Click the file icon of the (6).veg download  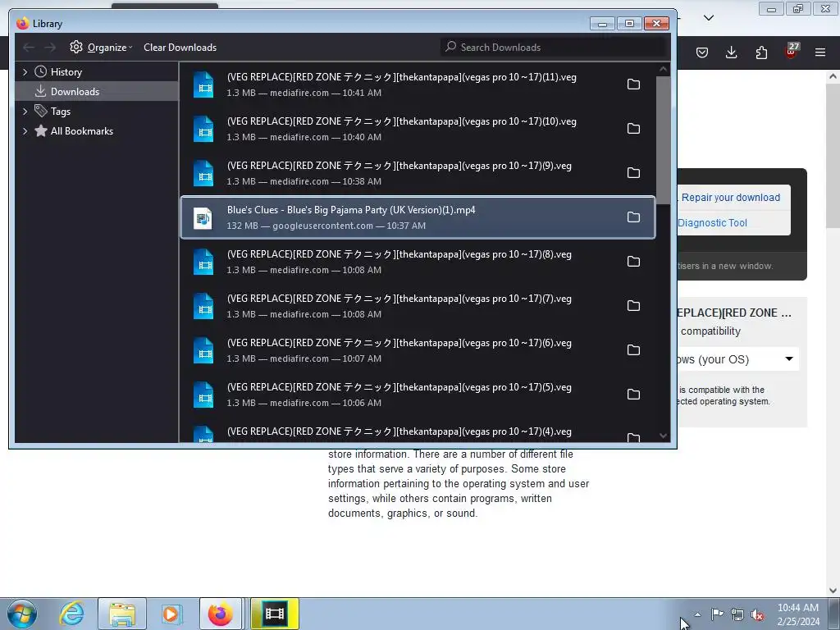click(203, 350)
